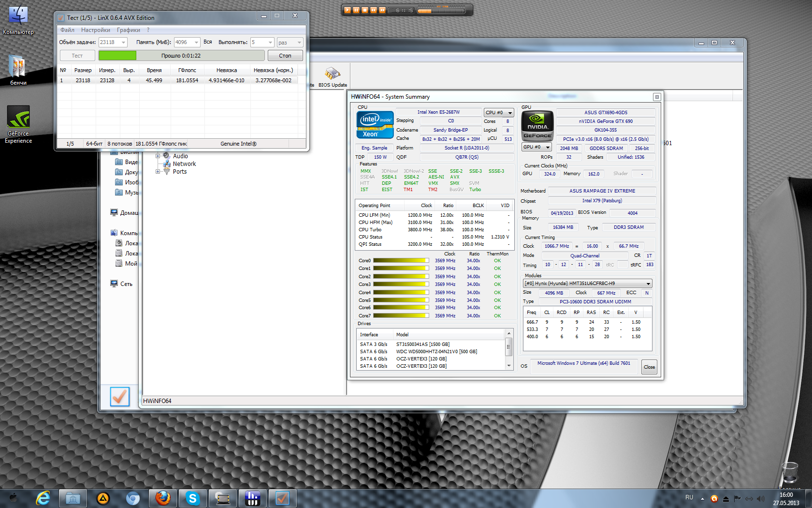This screenshot has height=508, width=812.
Task: Rewind track in the media player widget
Action: point(374,10)
